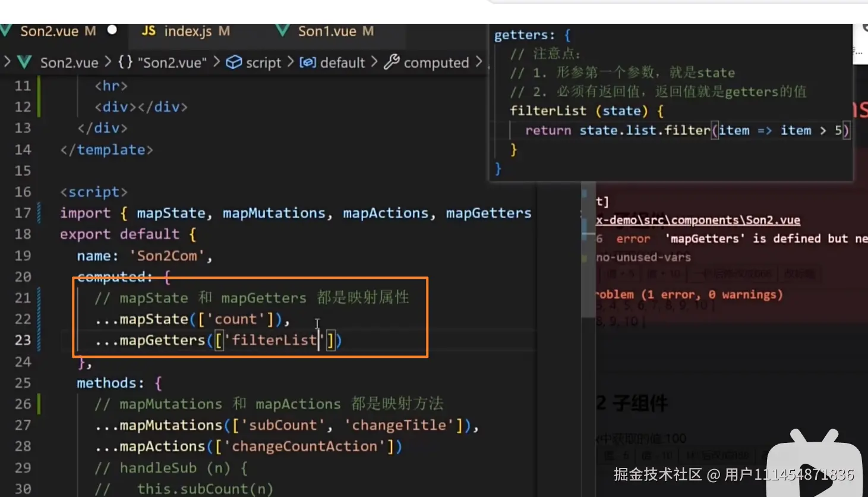
Task: Open the "Son2.vue" object breadcrumb
Action: 162,62
